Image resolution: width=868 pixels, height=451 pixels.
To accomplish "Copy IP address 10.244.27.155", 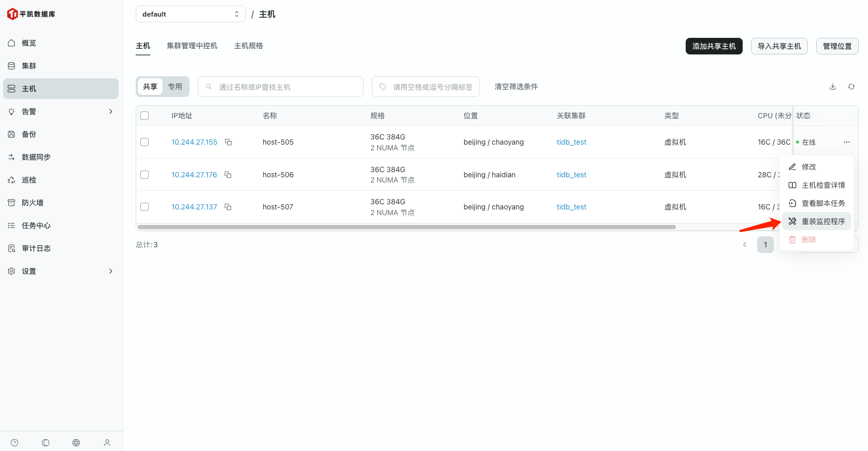I will [x=228, y=142].
